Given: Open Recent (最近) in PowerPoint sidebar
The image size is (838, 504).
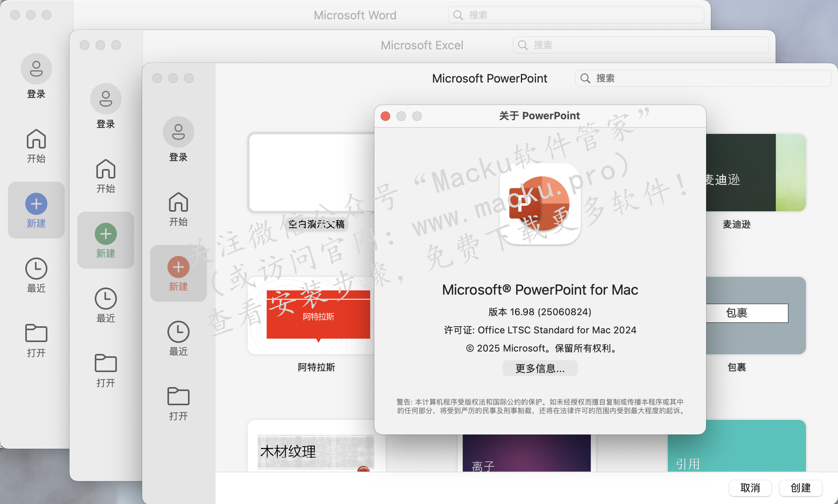Looking at the screenshot, I should 178,339.
